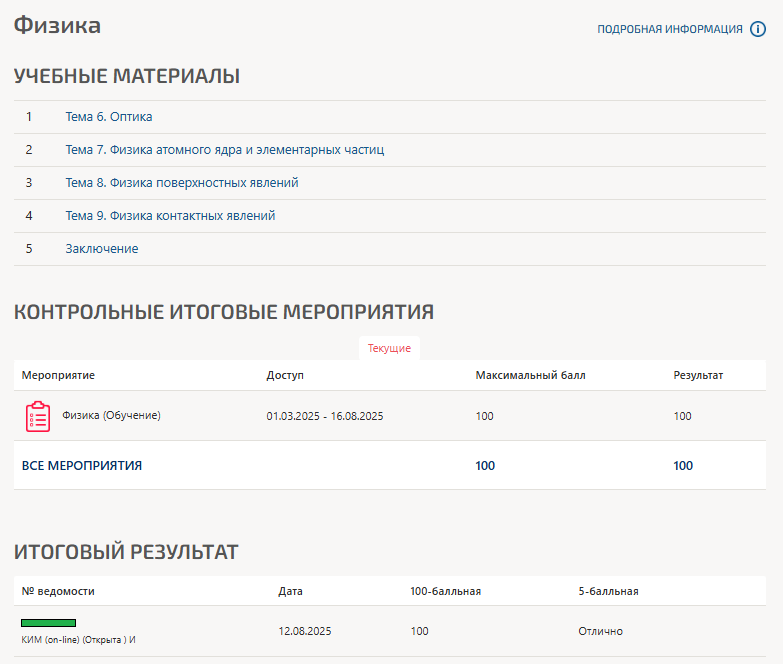Click the info circle icon
783x664 pixels.
758,29
